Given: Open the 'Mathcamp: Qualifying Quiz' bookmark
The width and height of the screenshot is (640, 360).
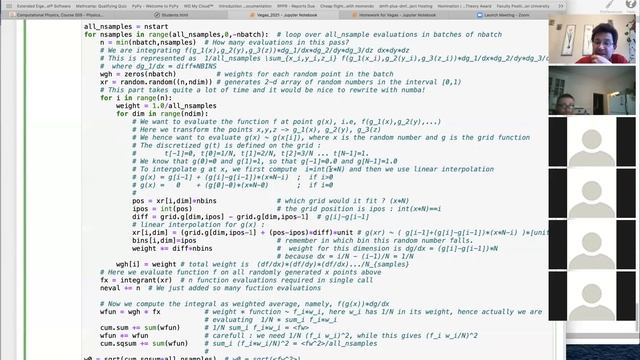Looking at the screenshot, I should [101, 6].
